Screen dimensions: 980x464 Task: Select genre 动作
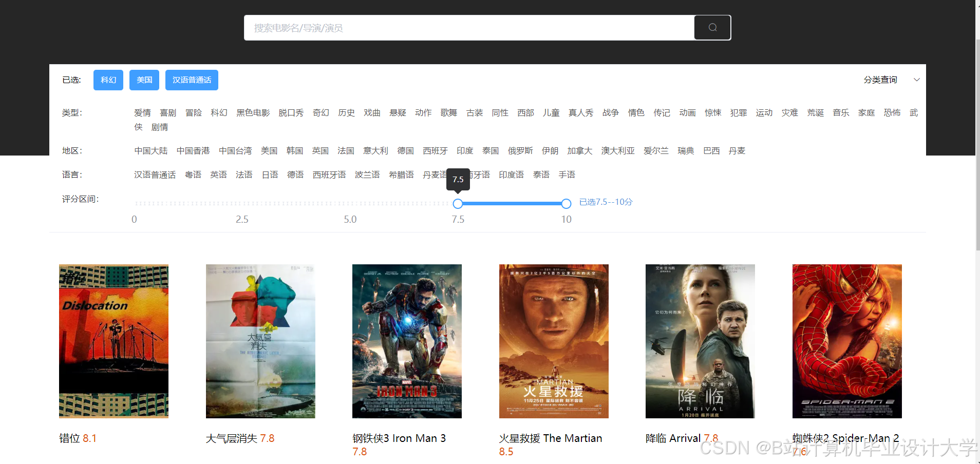pos(423,113)
